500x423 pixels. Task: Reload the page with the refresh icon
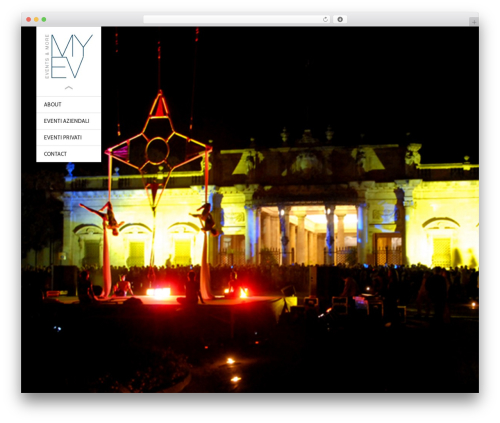point(325,20)
